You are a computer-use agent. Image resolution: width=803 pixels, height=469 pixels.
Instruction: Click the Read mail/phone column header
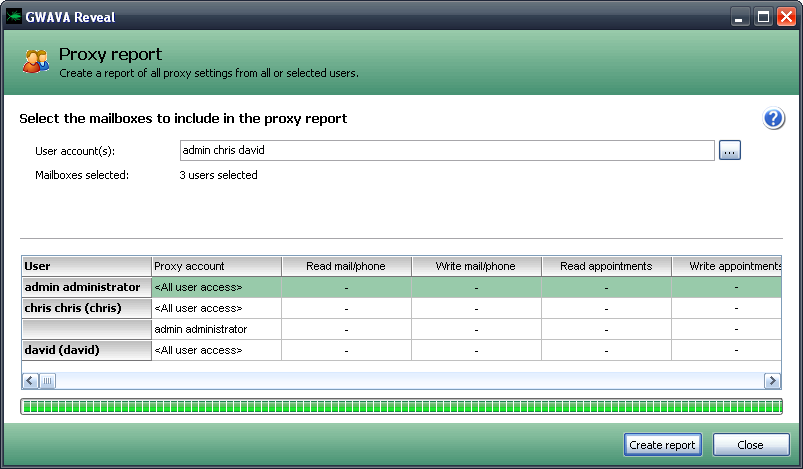(346, 266)
